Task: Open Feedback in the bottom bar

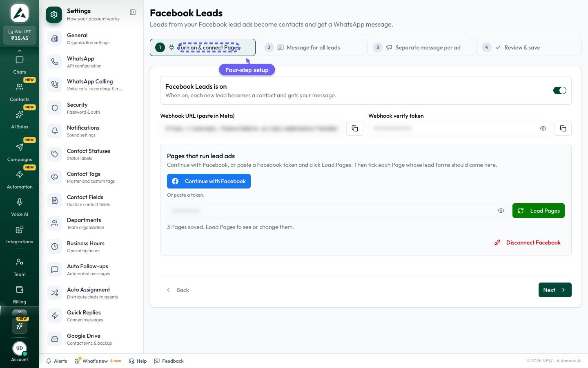Action: [x=169, y=361]
